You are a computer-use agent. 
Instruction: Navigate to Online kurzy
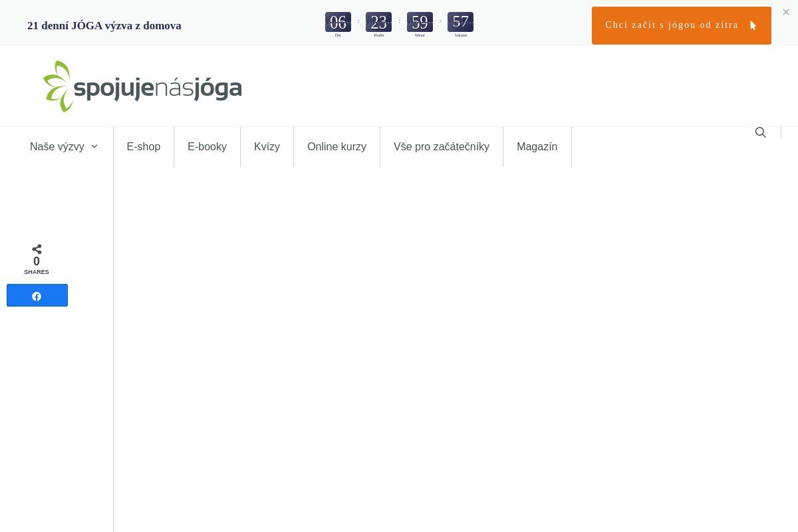point(337,146)
